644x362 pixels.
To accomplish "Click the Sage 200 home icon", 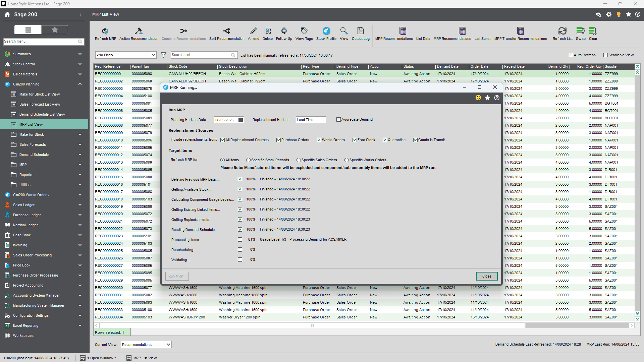I will [x=7, y=14].
